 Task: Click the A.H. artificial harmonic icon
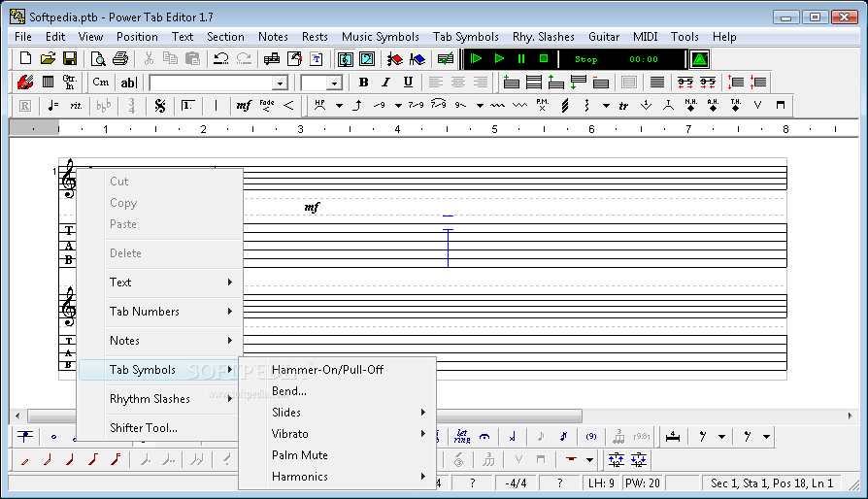(713, 105)
